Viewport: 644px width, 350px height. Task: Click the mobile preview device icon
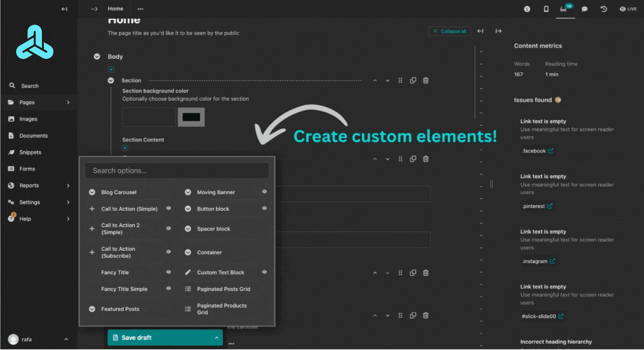point(546,9)
